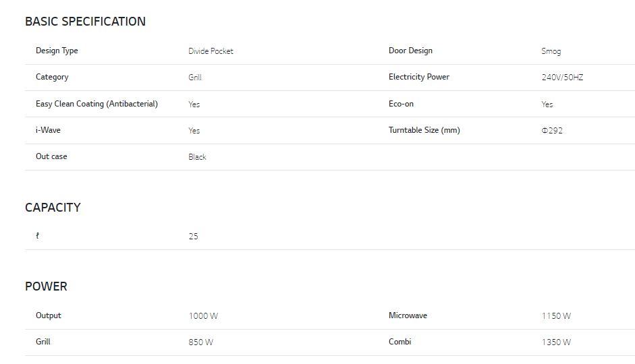This screenshot has width=635, height=364.
Task: Click the Design Type label
Action: point(57,51)
